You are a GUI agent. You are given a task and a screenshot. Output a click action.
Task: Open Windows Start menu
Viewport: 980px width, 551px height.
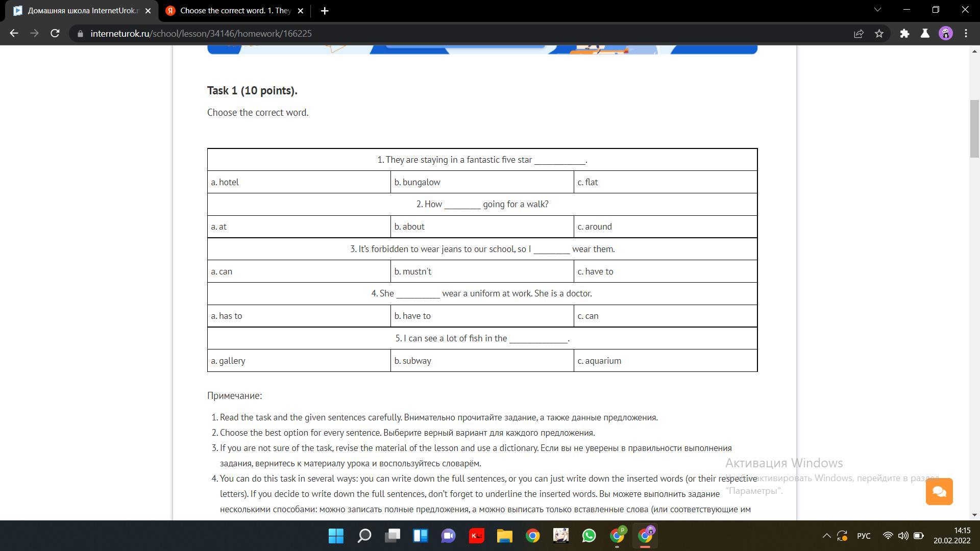(x=336, y=536)
